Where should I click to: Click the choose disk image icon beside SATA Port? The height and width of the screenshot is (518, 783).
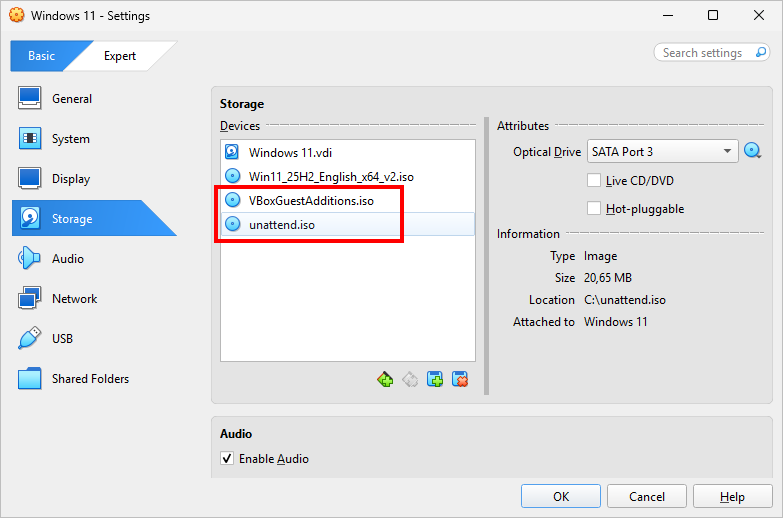753,151
